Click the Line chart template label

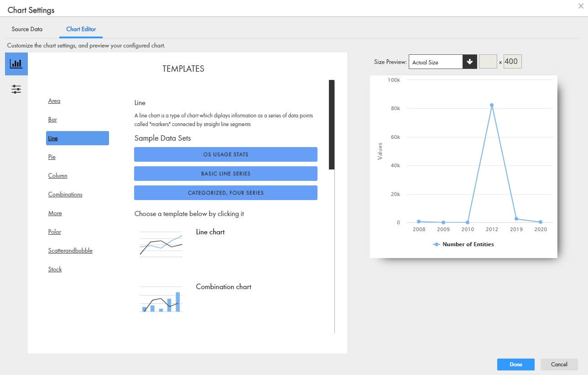210,232
